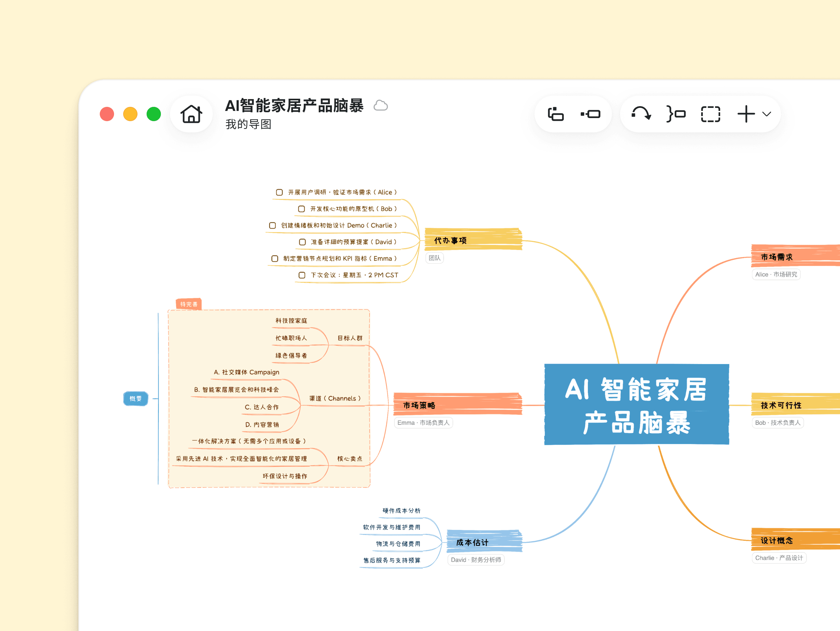The image size is (840, 631).
Task: Check the Bob prototype task
Action: point(301,209)
